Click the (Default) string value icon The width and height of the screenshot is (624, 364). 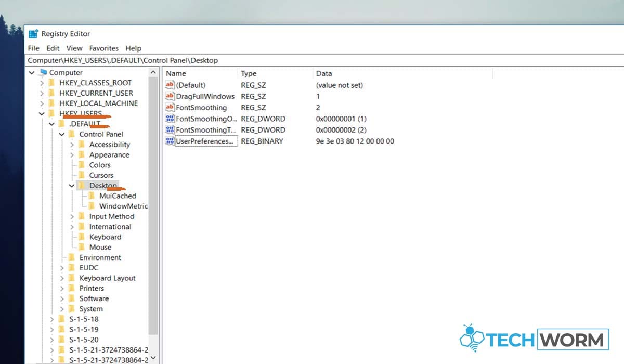click(x=170, y=85)
